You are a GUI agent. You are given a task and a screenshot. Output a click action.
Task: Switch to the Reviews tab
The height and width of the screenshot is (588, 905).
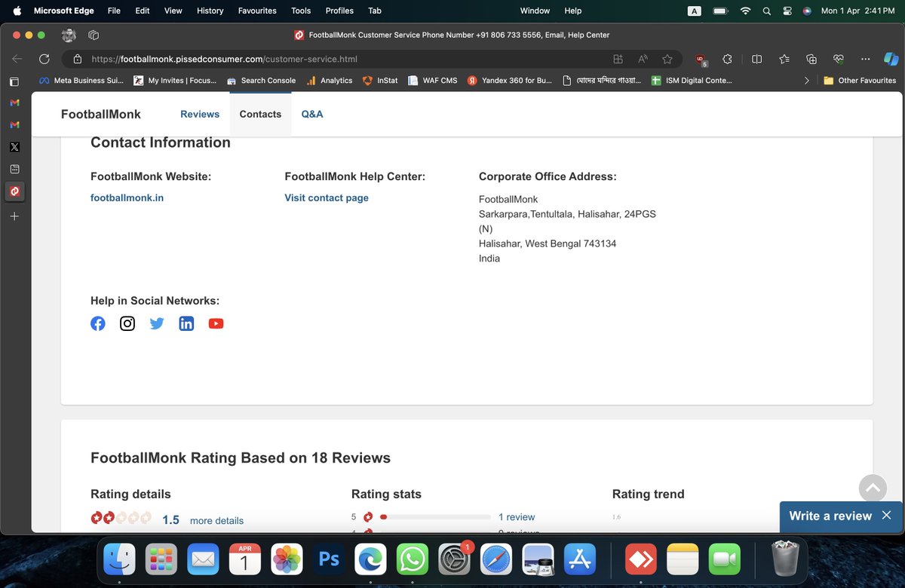tap(200, 114)
